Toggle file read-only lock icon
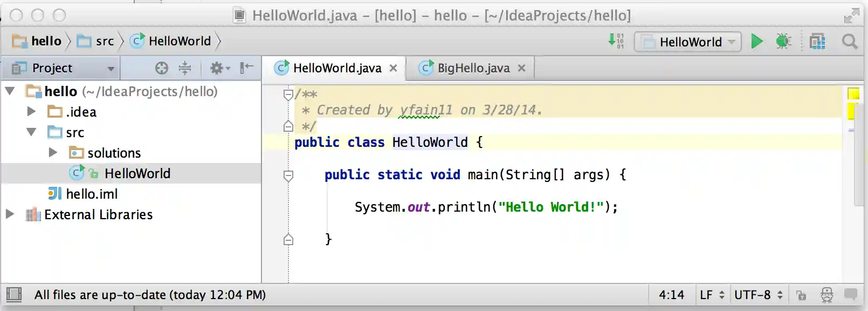 pos(801,295)
